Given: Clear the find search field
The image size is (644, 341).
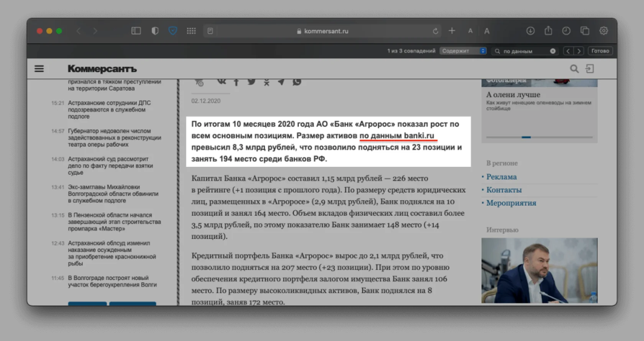Looking at the screenshot, I should pos(553,51).
